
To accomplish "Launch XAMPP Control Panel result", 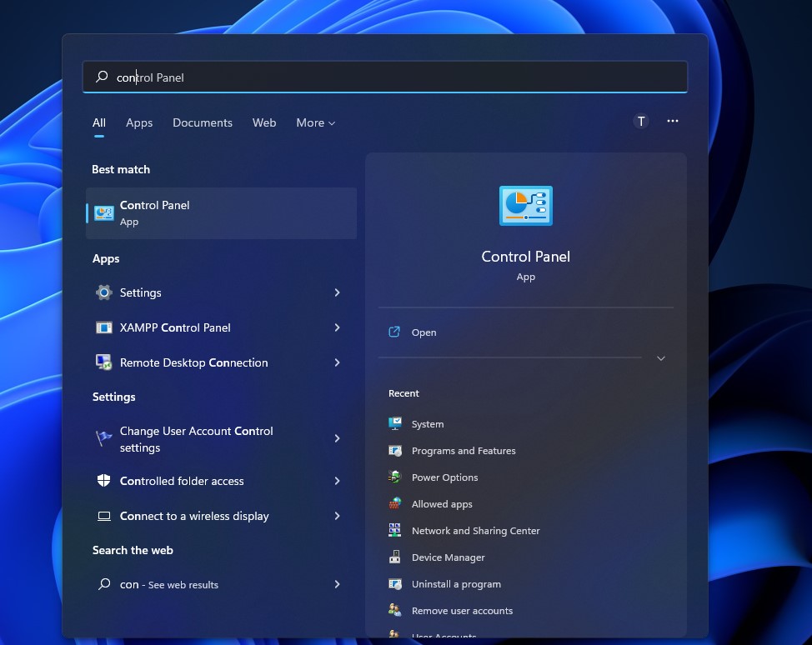I will (x=221, y=327).
